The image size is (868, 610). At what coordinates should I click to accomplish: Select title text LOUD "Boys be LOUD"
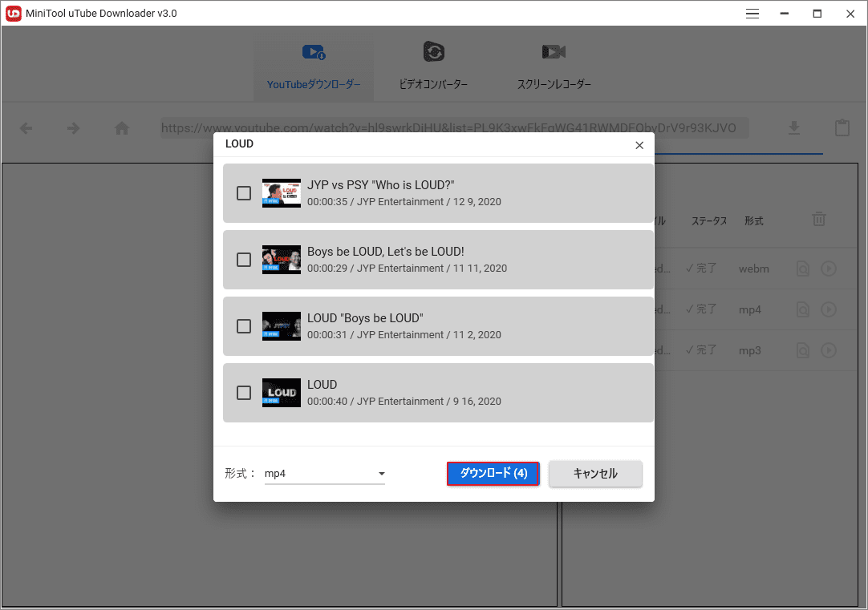tap(365, 318)
